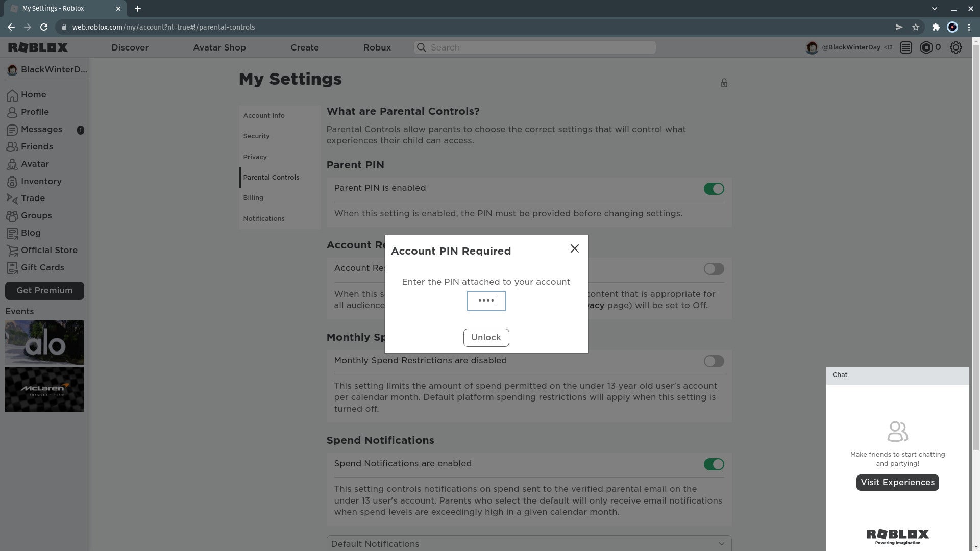This screenshot has width=980, height=551.
Task: Click the BlackWinterDay avatar in header
Action: coord(812,47)
